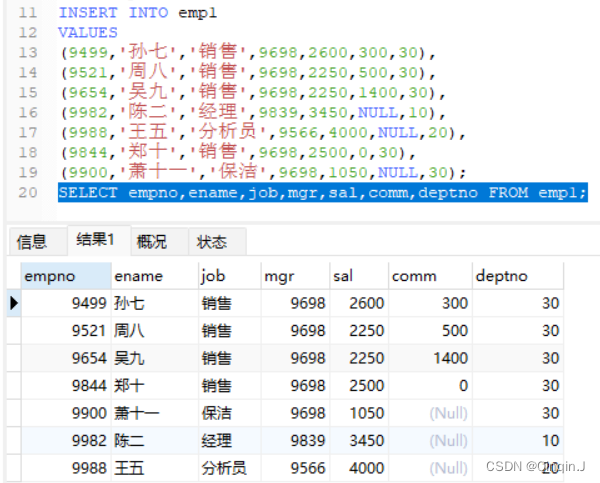
Task: Click ename cell 萧十一
Action: (x=155, y=413)
